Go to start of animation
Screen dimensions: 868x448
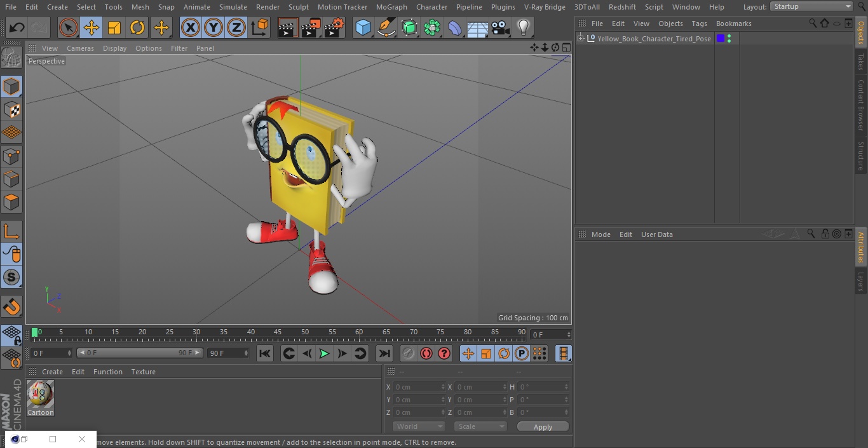[x=265, y=353]
